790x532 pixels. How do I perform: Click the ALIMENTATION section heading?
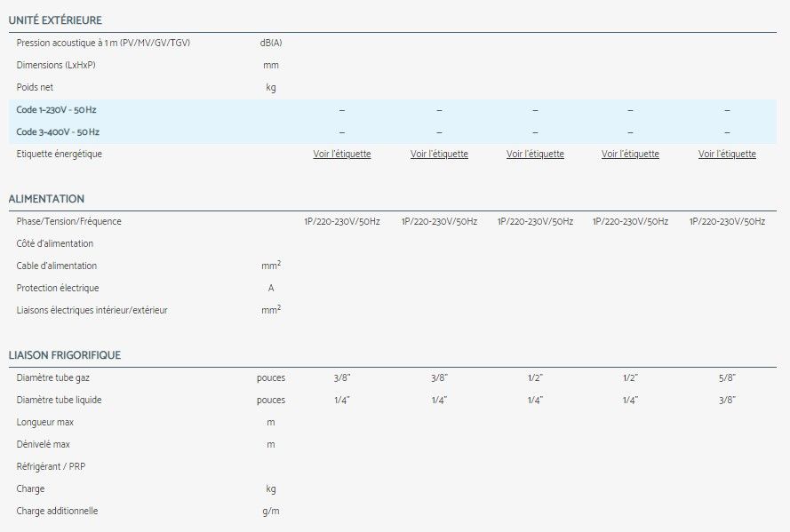pos(46,199)
